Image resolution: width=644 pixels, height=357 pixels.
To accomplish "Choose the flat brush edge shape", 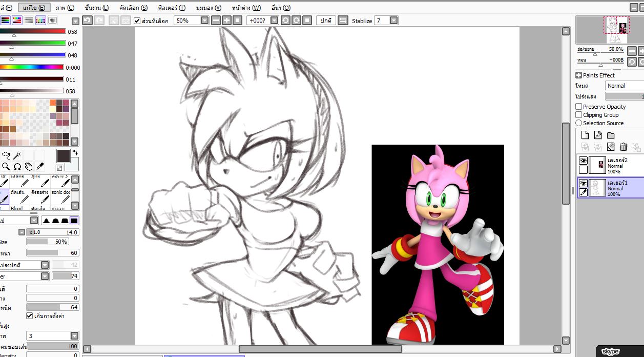I will click(74, 221).
